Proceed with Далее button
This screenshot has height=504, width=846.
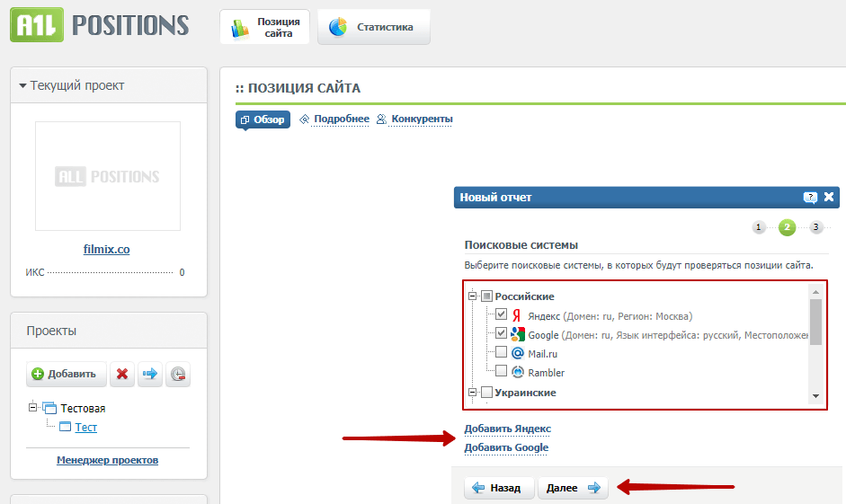click(573, 488)
